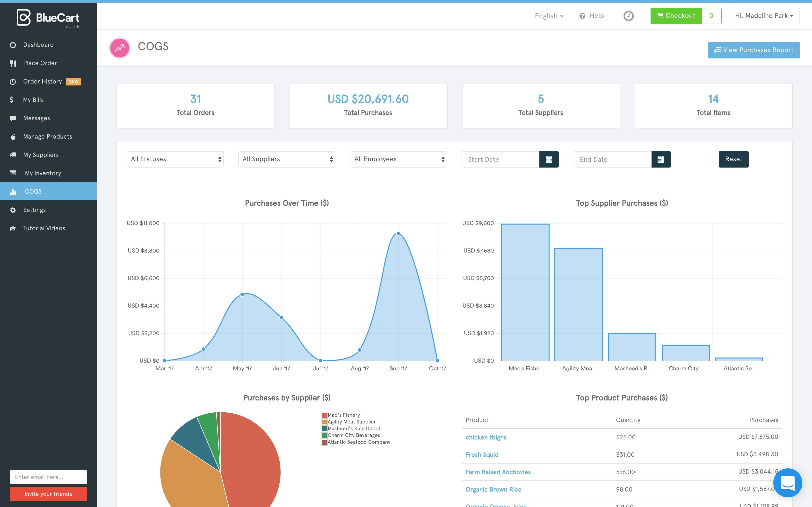
Task: Click View Purchases Report button
Action: click(753, 50)
